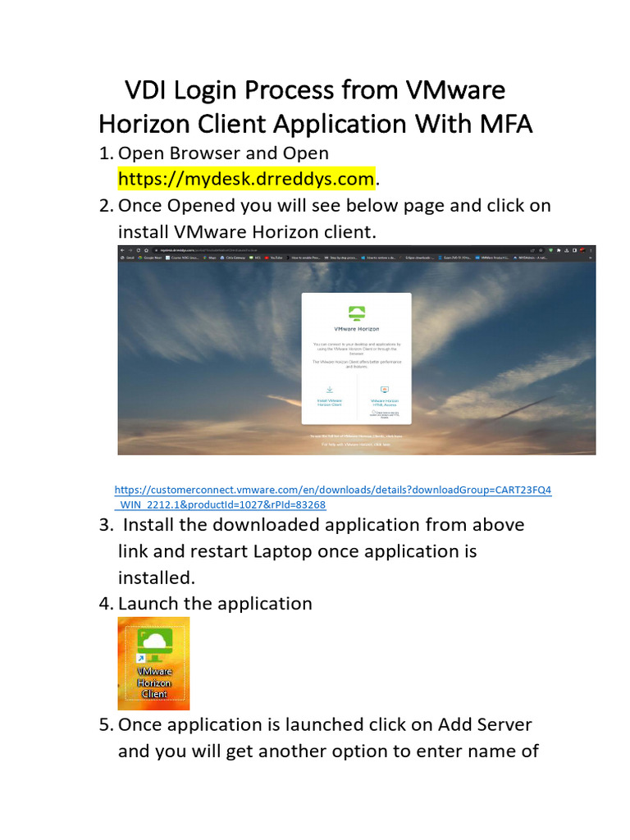The height and width of the screenshot is (840, 630).
Task: Open the highlighted mydesk.drreddys.com URL
Action: [x=246, y=179]
